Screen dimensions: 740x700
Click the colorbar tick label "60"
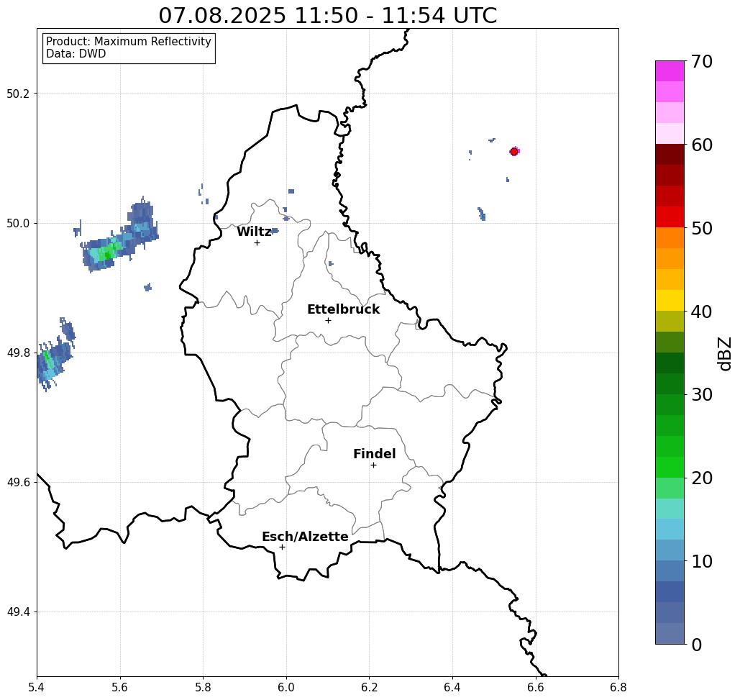point(702,145)
